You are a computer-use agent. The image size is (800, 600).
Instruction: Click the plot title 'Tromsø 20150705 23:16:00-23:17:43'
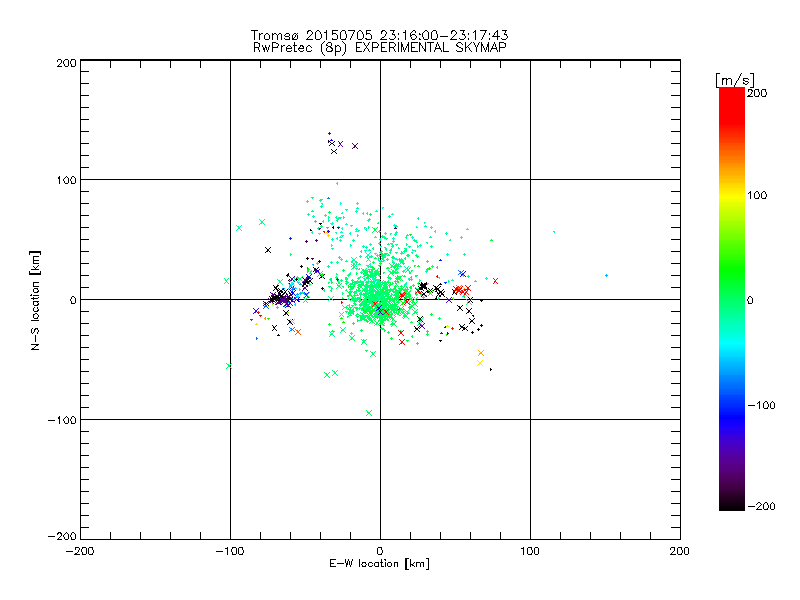(379, 35)
